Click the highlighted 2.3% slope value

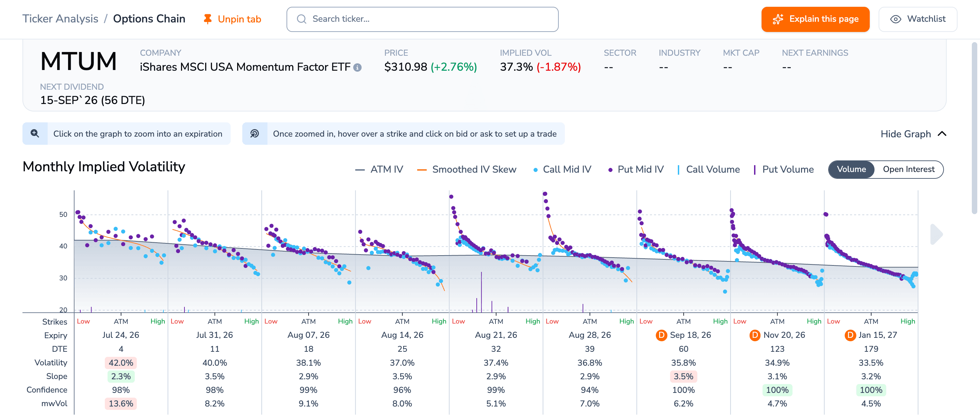[120, 377]
